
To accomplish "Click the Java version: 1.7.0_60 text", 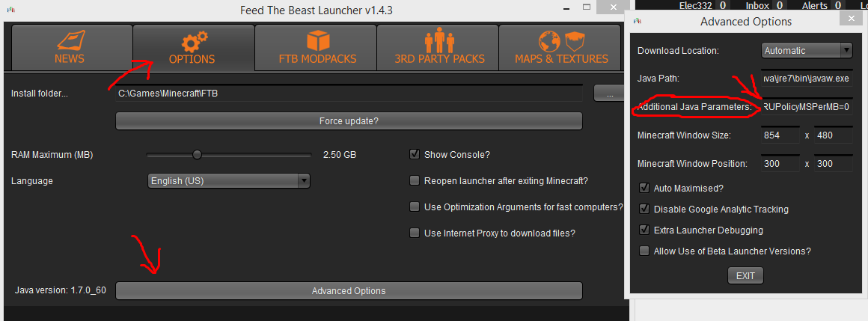I will pos(61,290).
